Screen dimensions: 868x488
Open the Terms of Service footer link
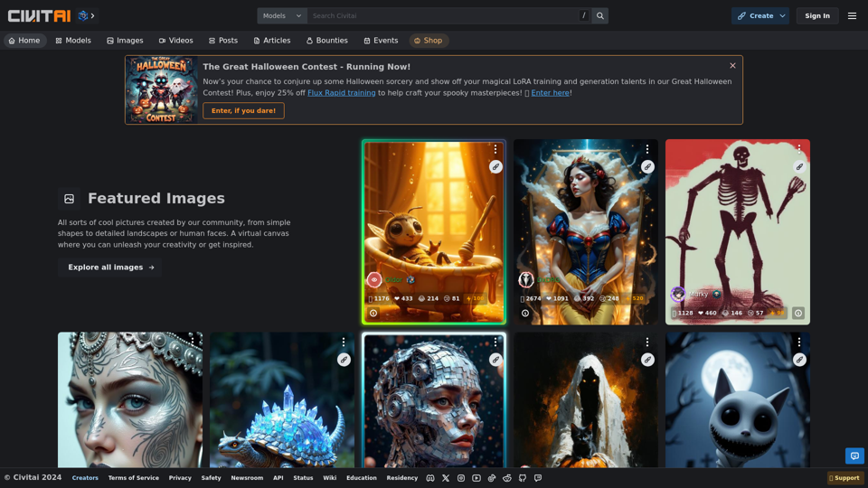pyautogui.click(x=134, y=478)
